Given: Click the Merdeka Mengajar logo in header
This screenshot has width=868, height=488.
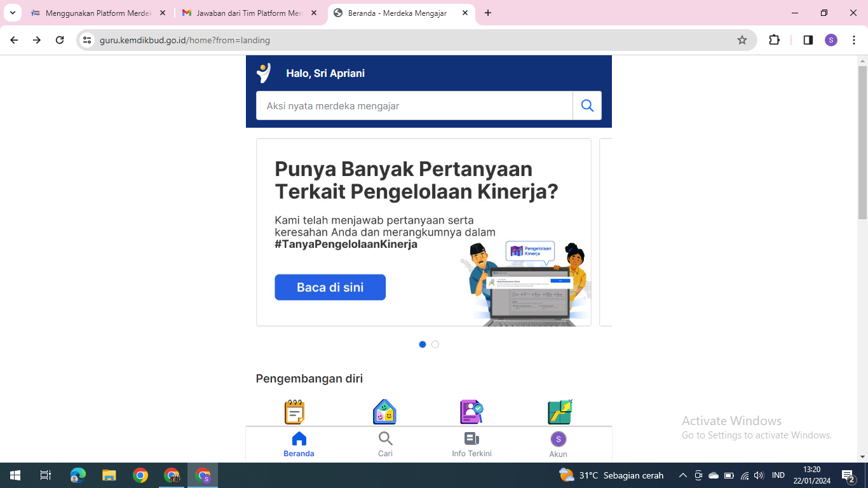Looking at the screenshot, I should [x=264, y=73].
